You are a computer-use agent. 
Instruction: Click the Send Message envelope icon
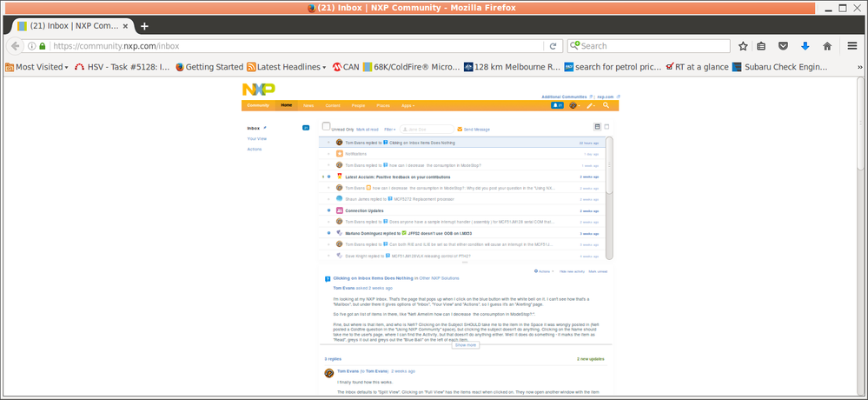pyautogui.click(x=460, y=129)
